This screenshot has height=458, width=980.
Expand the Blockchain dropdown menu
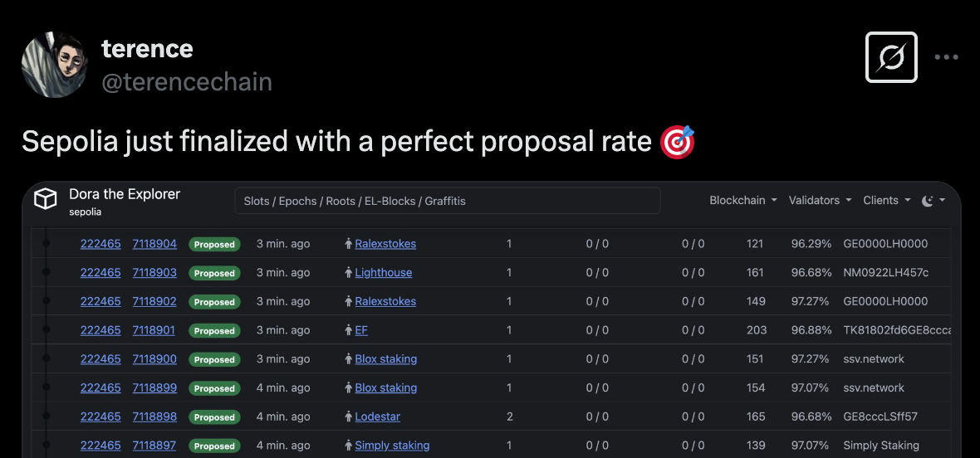point(742,201)
